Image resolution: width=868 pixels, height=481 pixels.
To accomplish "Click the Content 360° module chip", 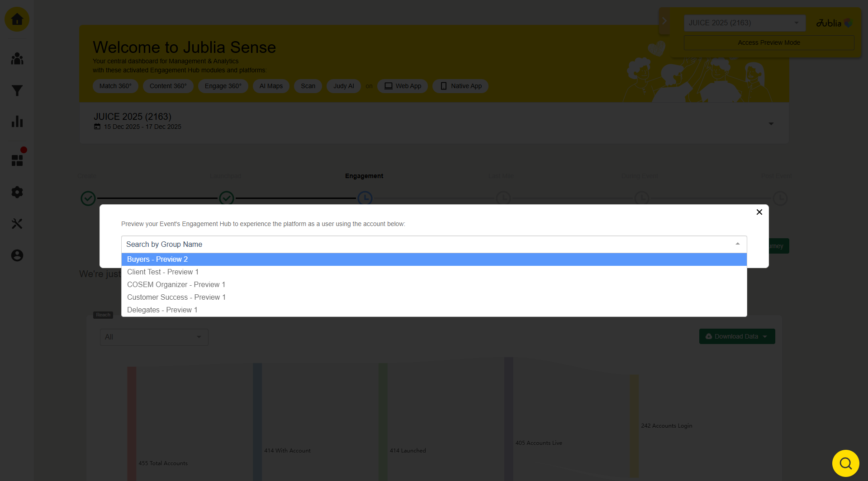I will 168,86.
